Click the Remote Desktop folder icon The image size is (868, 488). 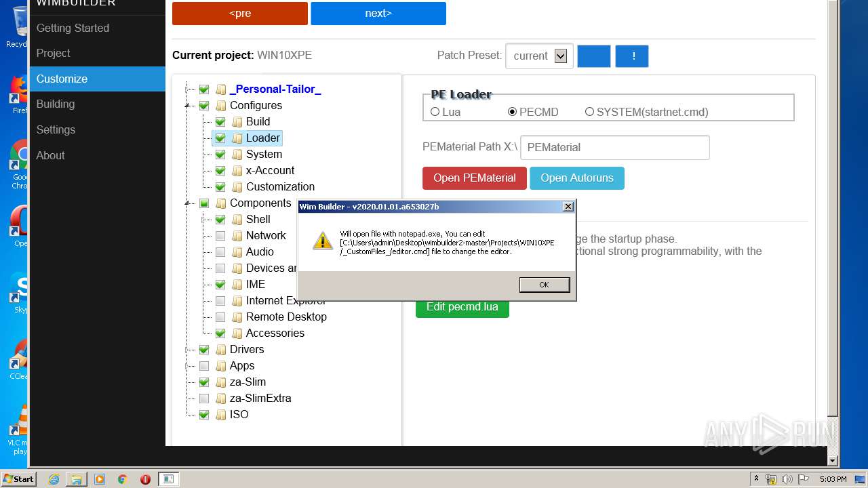point(237,317)
